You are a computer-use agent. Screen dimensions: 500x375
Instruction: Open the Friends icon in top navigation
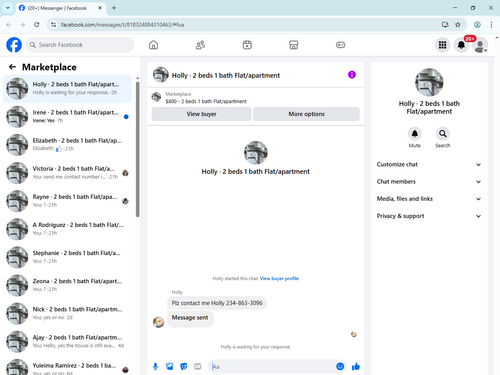click(x=200, y=45)
